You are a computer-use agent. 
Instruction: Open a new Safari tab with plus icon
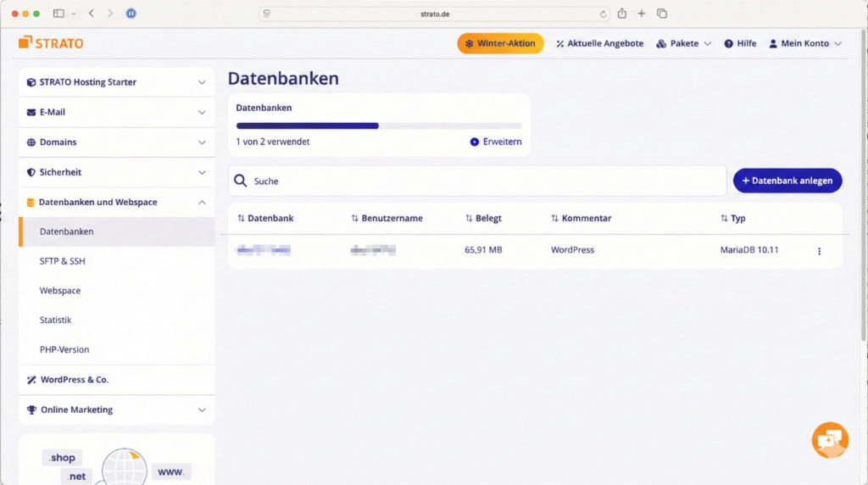click(x=642, y=14)
